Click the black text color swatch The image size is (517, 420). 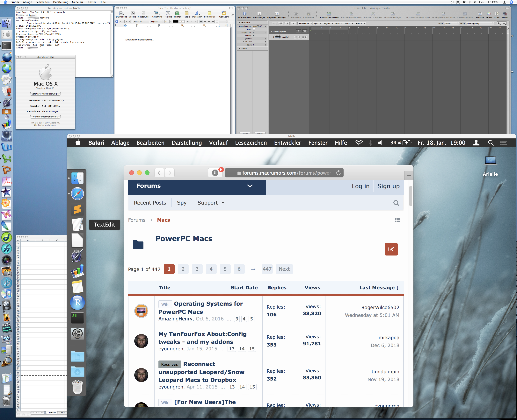point(176,22)
